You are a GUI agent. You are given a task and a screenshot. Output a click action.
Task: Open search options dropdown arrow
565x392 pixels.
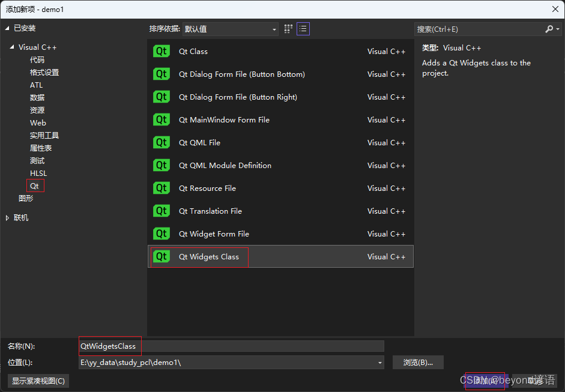(558, 29)
